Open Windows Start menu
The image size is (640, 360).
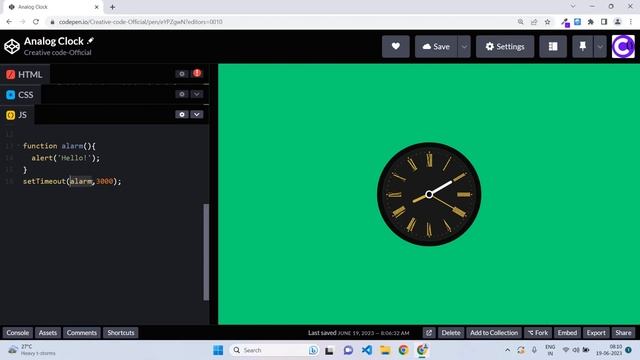point(218,350)
